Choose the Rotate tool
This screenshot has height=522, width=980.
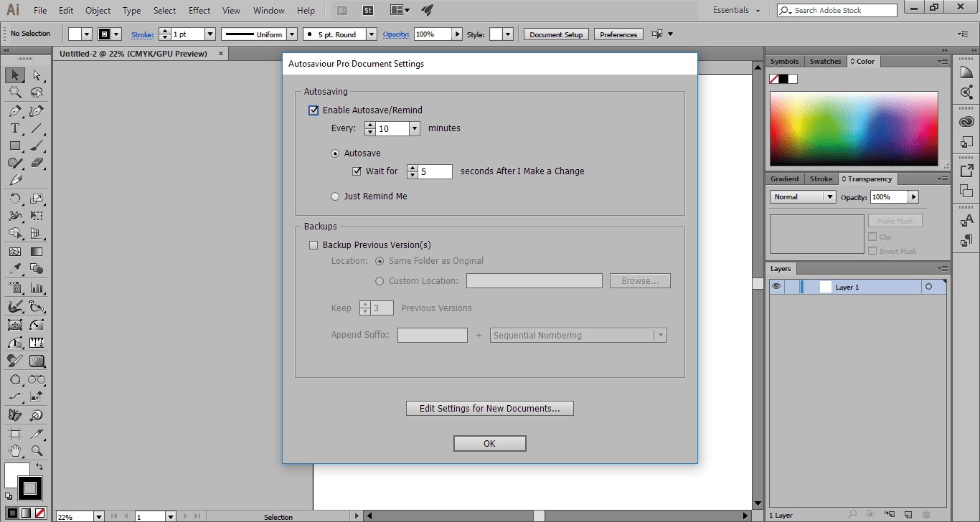15,199
